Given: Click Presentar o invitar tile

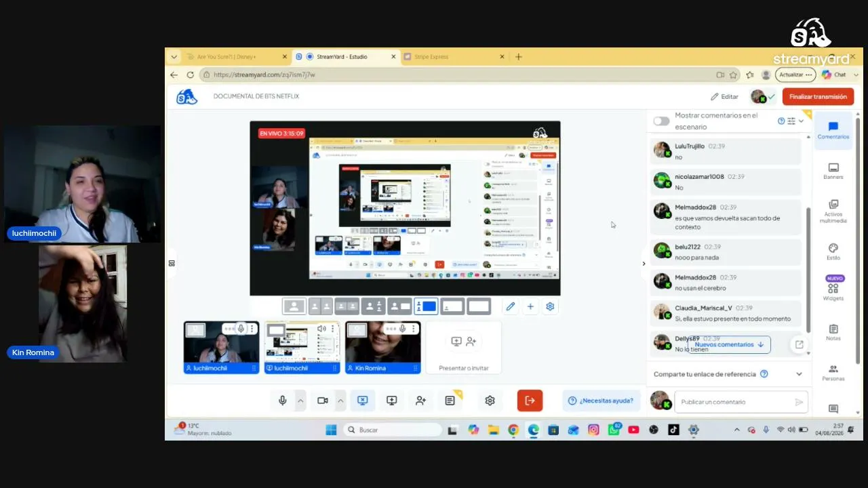Looking at the screenshot, I should point(464,348).
